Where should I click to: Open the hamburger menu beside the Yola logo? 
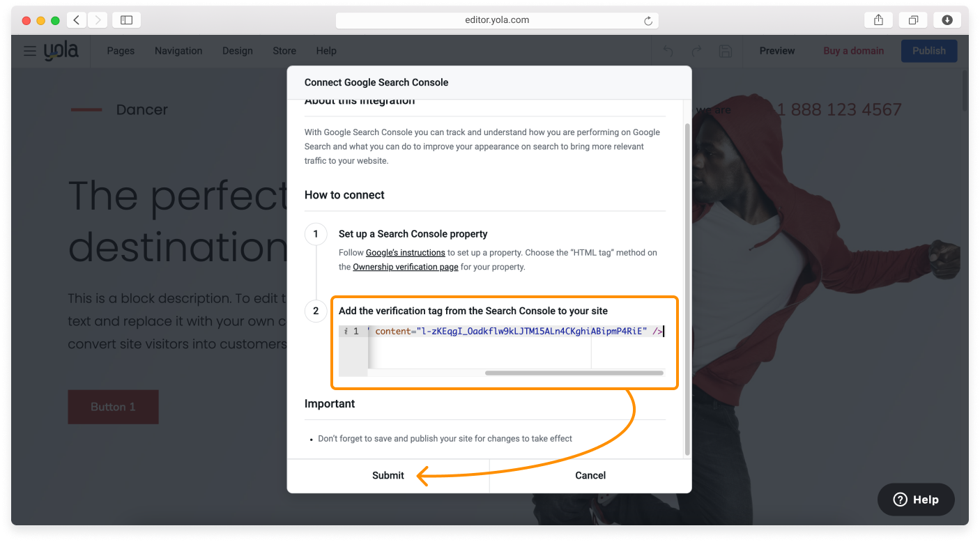[29, 51]
